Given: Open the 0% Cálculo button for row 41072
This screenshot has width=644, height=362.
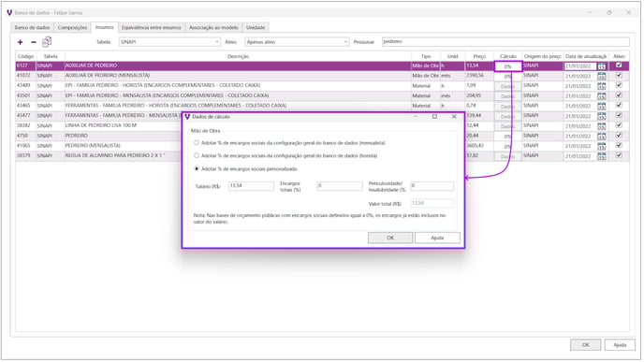Looking at the screenshot, I should tap(508, 77).
